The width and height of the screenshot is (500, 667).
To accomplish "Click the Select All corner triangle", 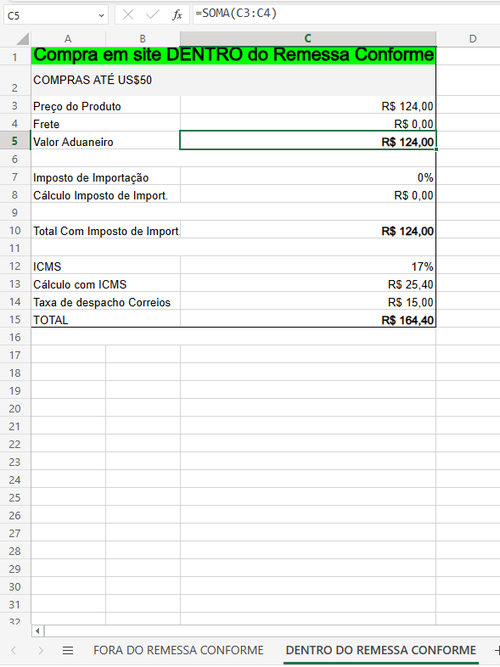I will (22, 39).
